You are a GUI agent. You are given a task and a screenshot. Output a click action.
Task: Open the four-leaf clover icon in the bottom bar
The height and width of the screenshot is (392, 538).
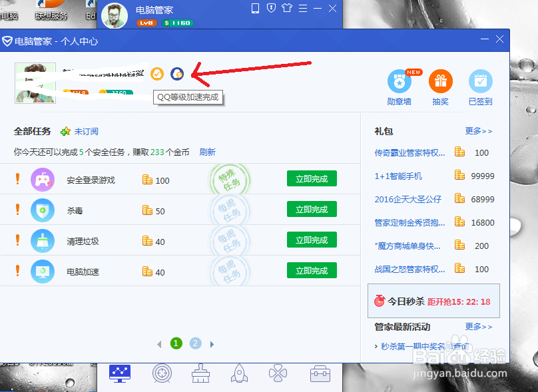[278, 373]
